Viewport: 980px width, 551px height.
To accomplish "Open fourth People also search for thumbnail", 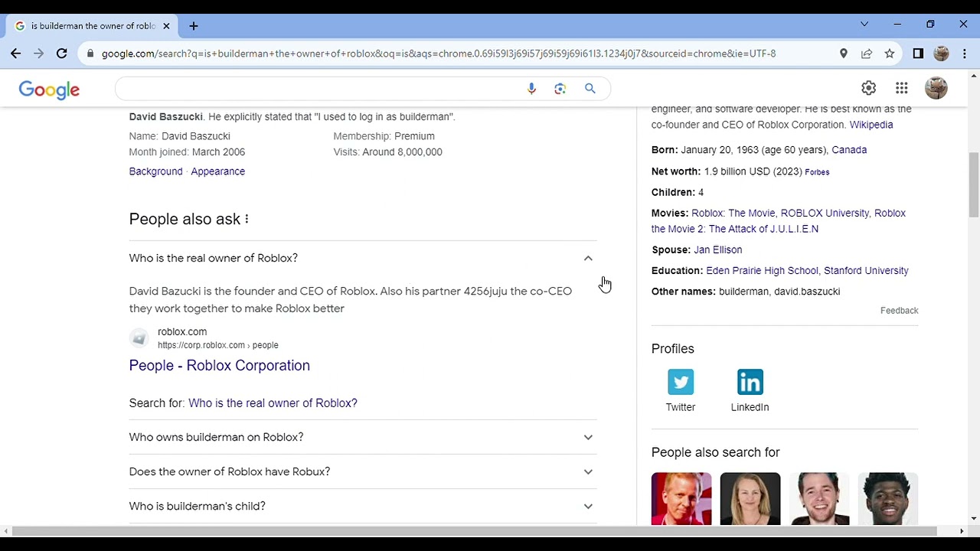I will coord(888,499).
